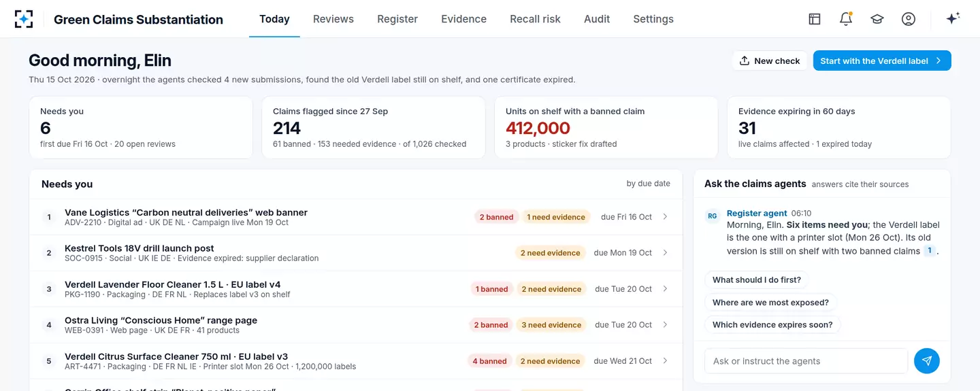Click the app logo icon
The height and width of the screenshot is (391, 980).
point(24,19)
